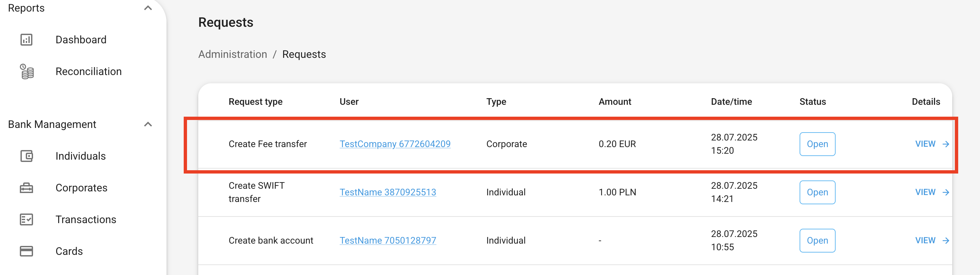
Task: Click the 28.07.2025 10:55 date cell
Action: point(734,241)
